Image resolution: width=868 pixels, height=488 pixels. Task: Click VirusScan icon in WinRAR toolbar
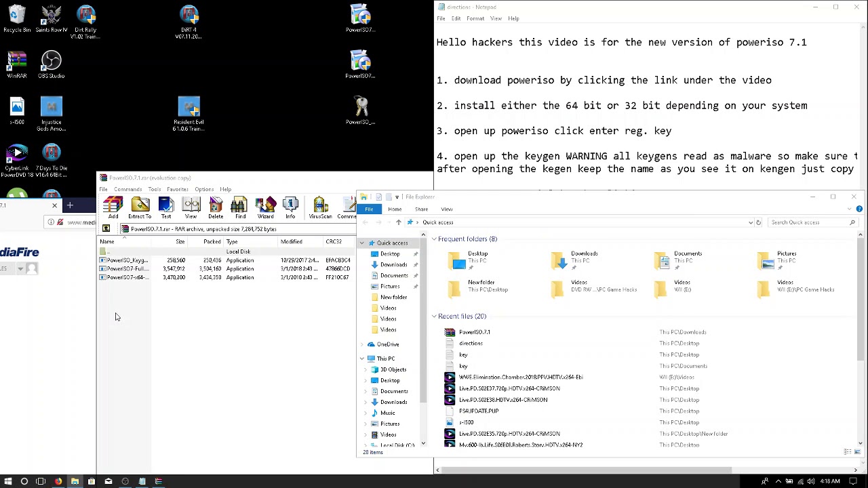point(320,207)
